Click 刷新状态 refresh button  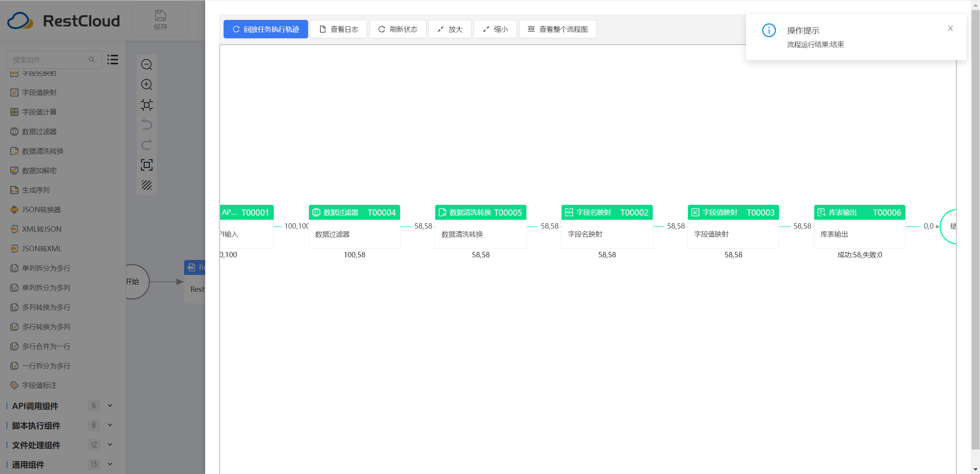(398, 29)
